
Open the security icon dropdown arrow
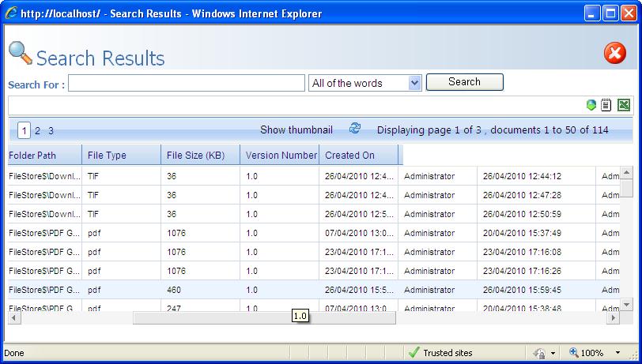click(x=553, y=353)
